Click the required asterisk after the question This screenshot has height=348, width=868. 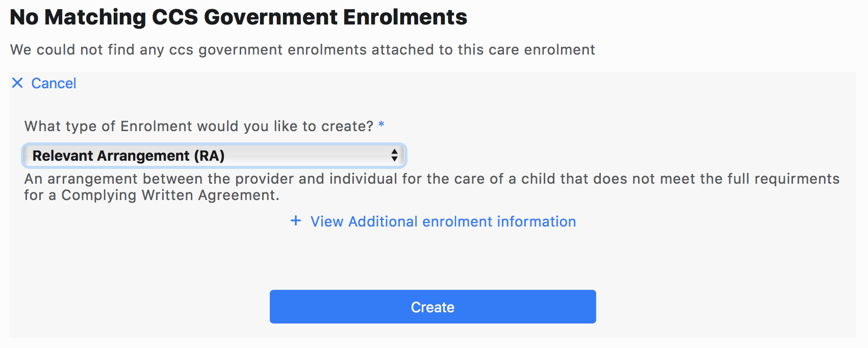(381, 126)
